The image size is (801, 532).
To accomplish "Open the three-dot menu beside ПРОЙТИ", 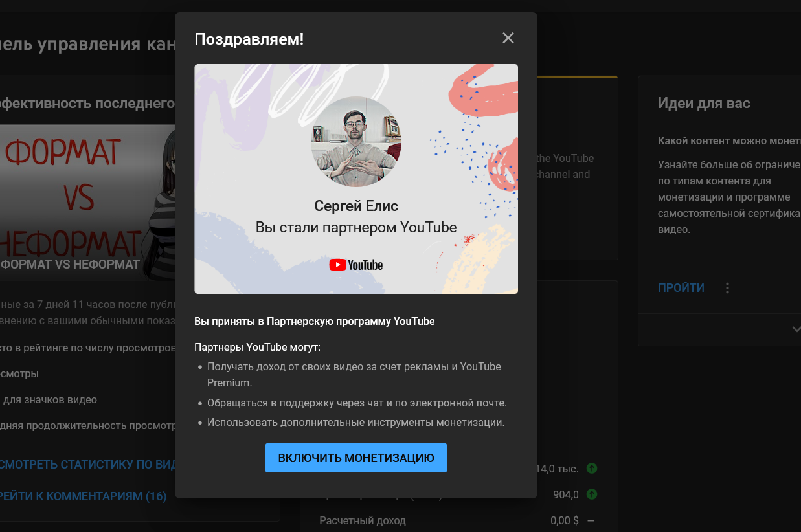I will pos(728,288).
